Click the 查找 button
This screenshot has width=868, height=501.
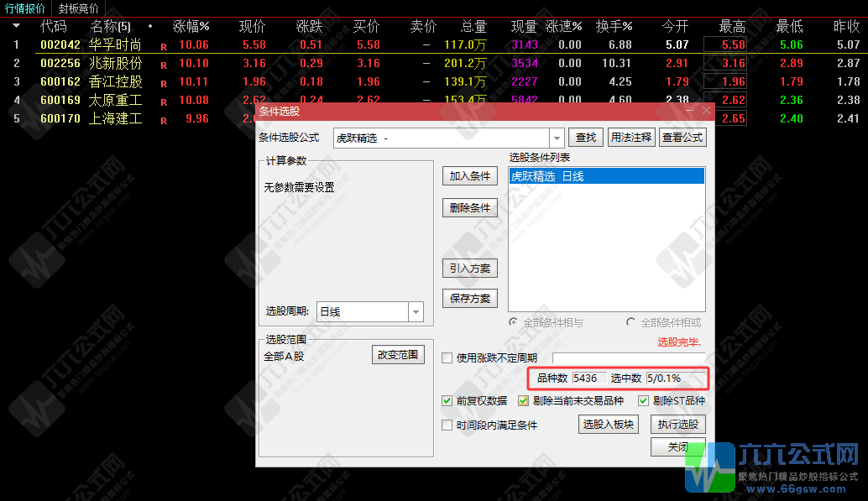coord(585,137)
